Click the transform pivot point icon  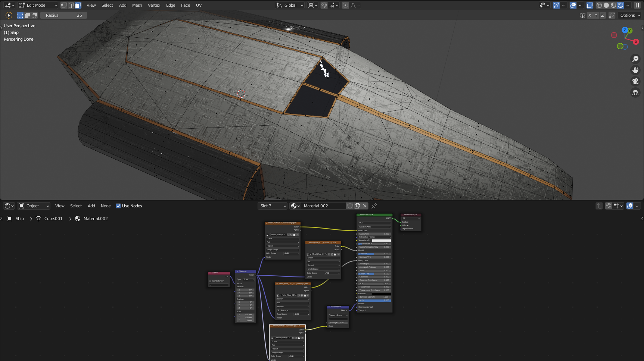(x=312, y=5)
